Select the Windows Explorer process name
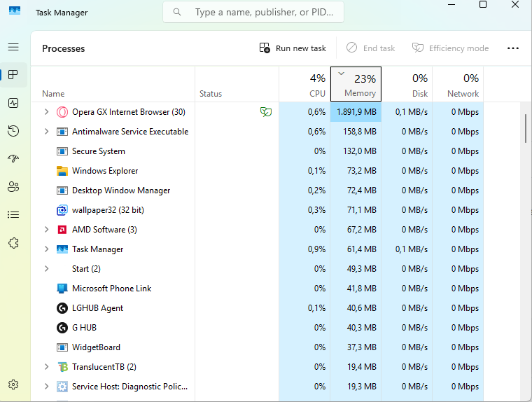This screenshot has height=402, width=532. [x=105, y=171]
